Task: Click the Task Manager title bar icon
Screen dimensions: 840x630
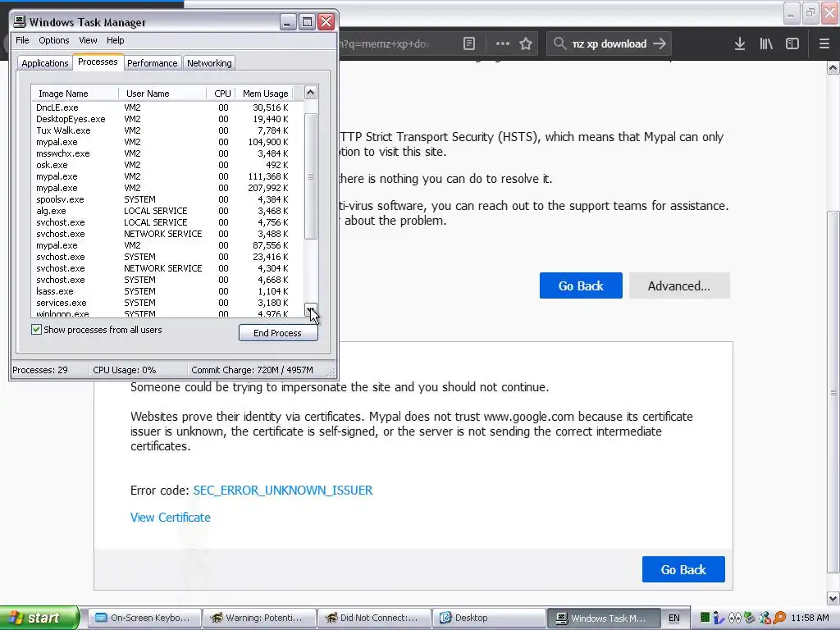Action: click(x=20, y=21)
